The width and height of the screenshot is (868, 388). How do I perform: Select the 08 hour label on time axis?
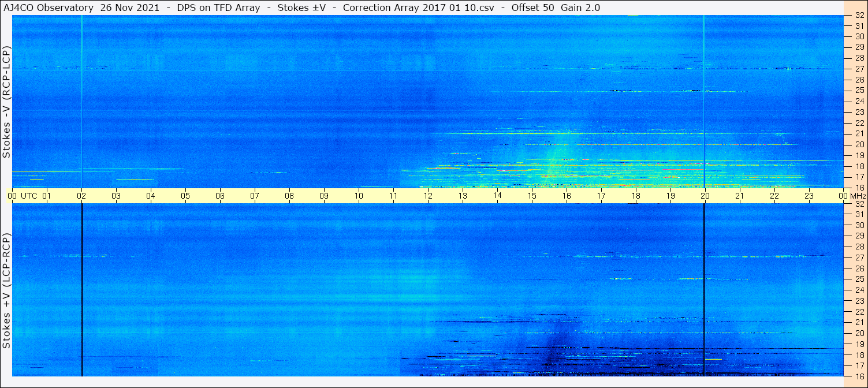pos(289,196)
